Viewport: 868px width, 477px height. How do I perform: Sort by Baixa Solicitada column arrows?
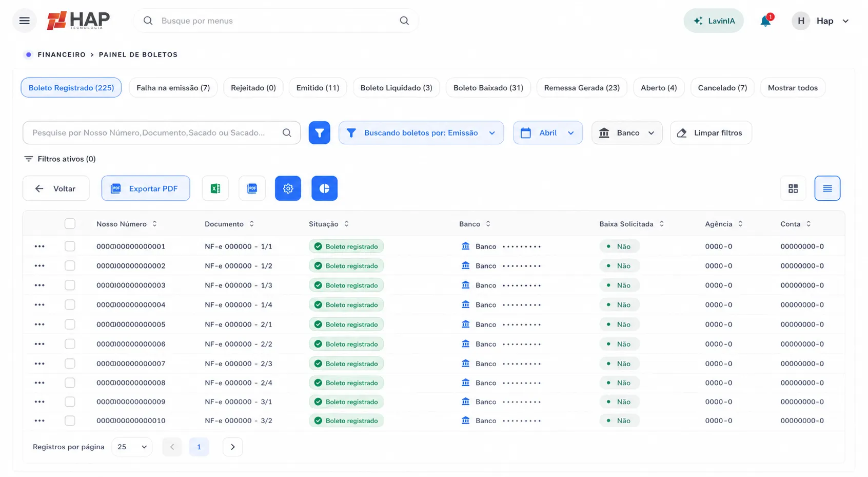point(661,224)
